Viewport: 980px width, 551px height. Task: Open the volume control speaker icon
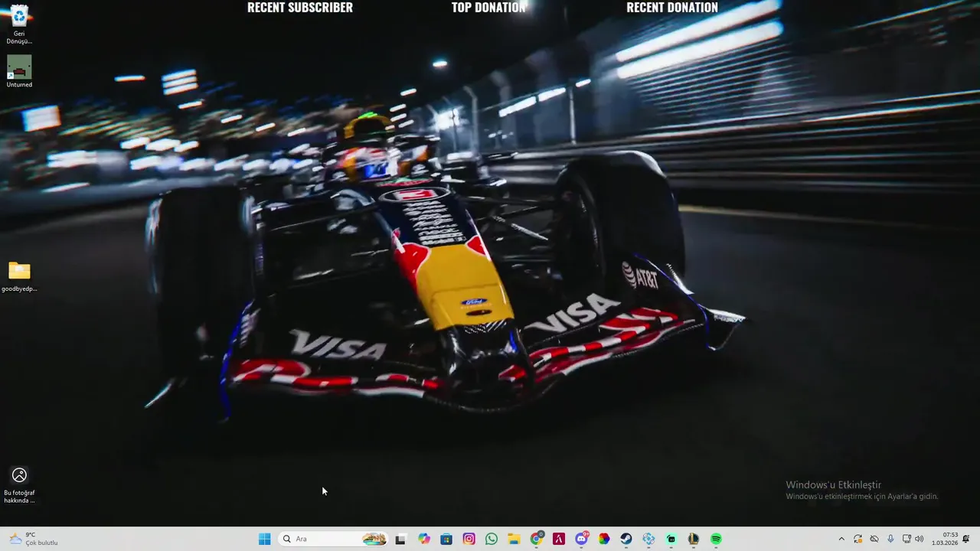(919, 539)
